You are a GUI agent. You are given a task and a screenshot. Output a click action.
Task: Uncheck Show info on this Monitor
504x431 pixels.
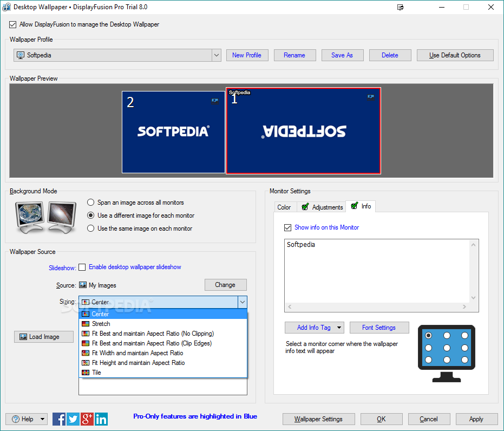point(287,227)
